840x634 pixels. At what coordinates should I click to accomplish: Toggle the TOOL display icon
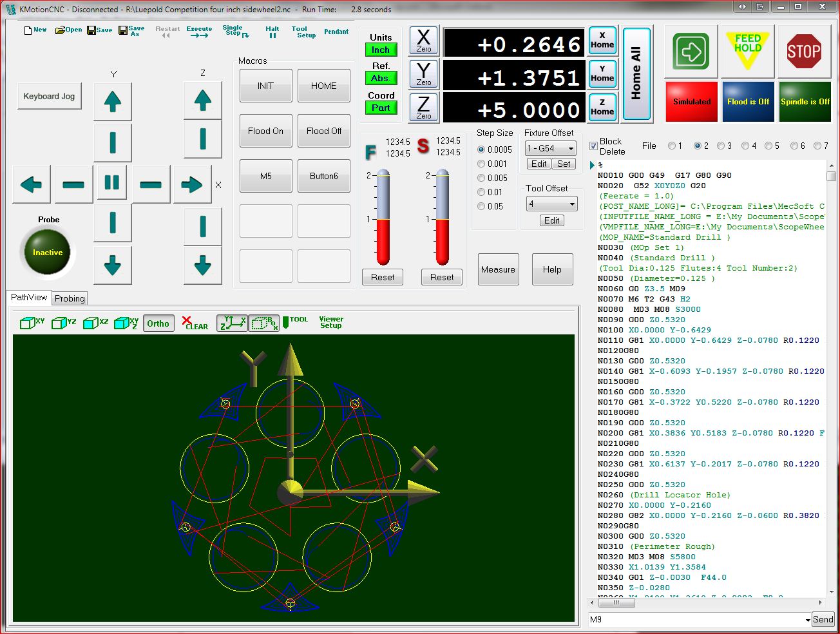point(294,322)
